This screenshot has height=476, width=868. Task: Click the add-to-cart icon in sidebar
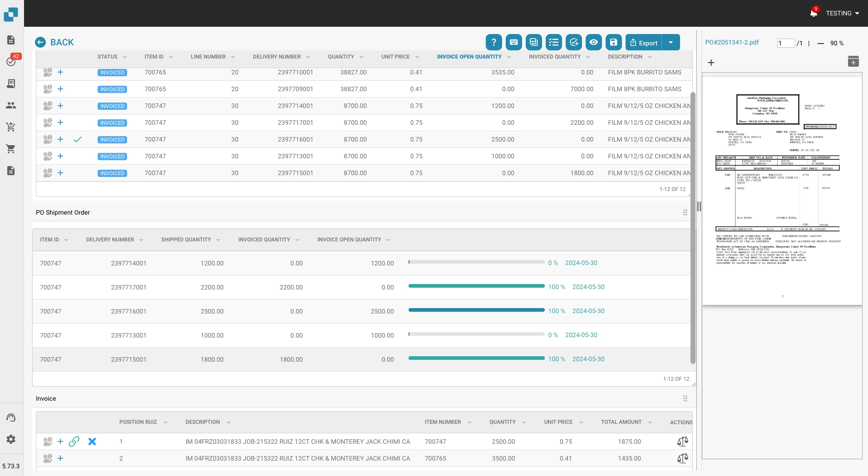coord(11,127)
